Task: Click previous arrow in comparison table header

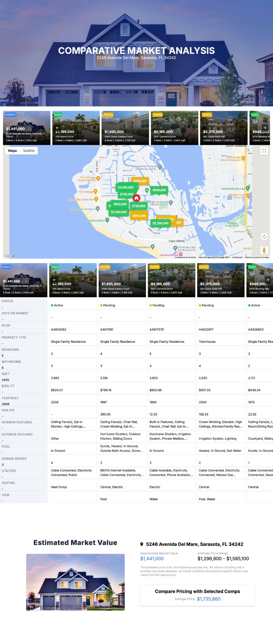Action: pyautogui.click(x=54, y=280)
